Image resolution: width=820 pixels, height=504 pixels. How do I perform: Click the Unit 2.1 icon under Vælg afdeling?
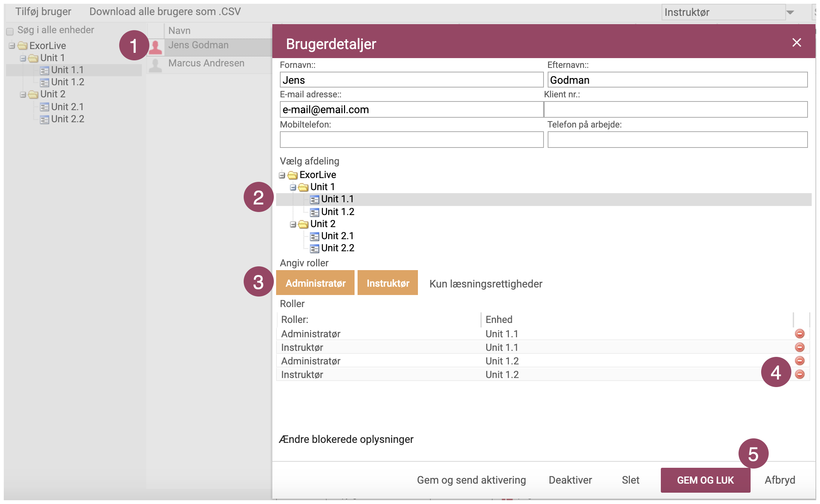click(x=315, y=237)
